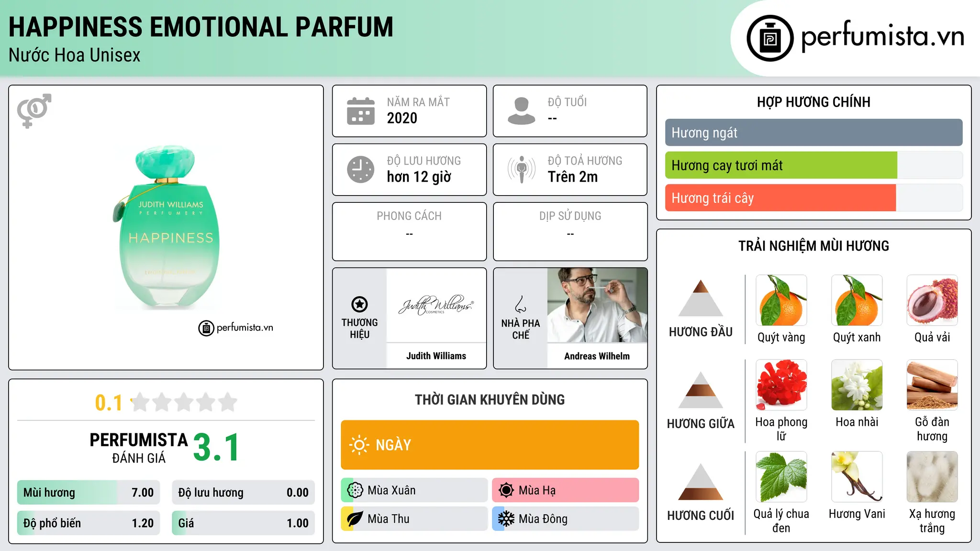Select the person icon next to Độ tuổi
The image size is (980, 551).
pos(521,111)
